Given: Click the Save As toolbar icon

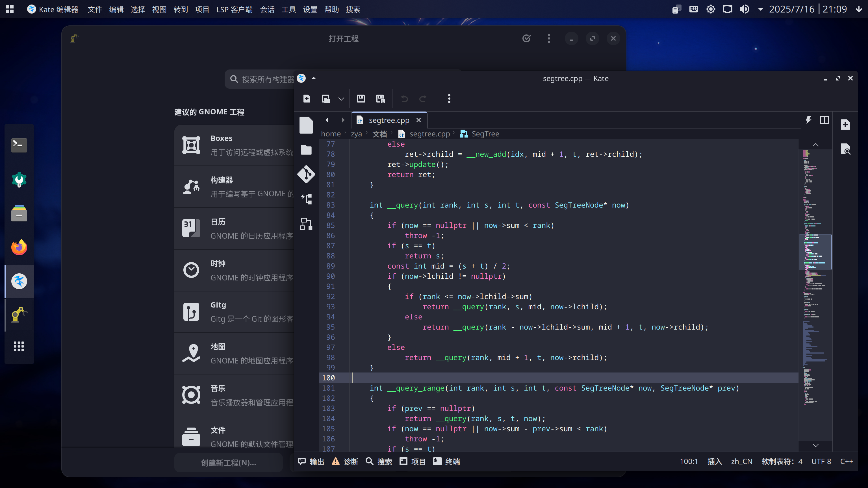Looking at the screenshot, I should point(380,99).
